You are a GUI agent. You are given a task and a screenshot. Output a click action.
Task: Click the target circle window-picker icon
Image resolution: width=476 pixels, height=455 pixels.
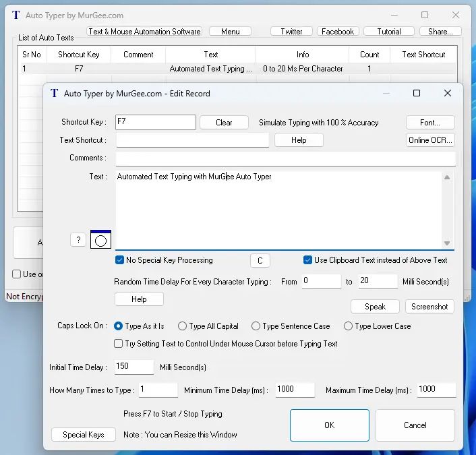100,240
